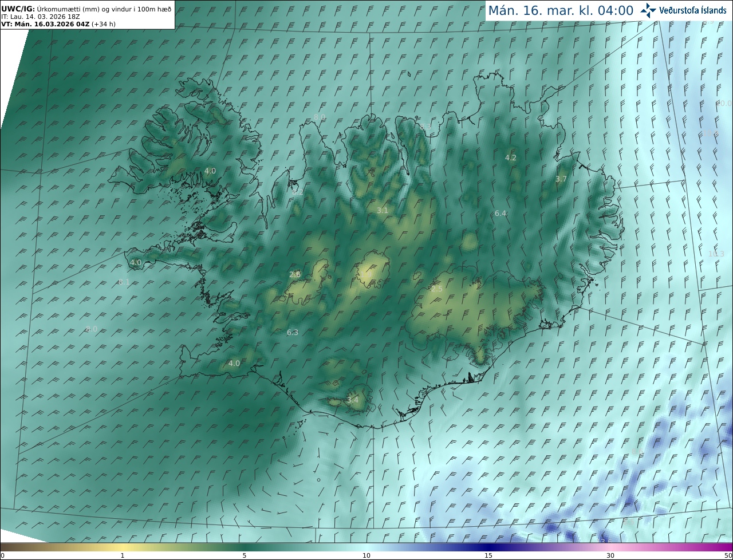Click the 4.2 value on the map
The height and width of the screenshot is (560, 733).
(x=511, y=158)
